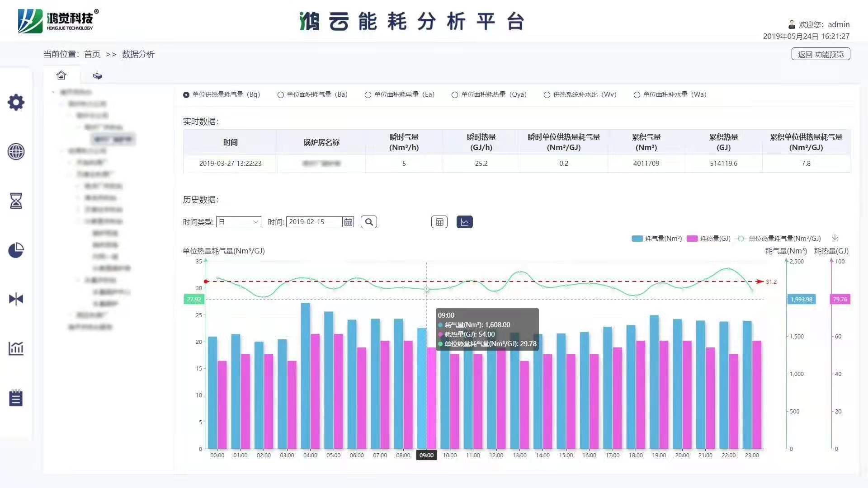Open the calendar date picker icon
This screenshot has width=868, height=488.
[x=348, y=222]
